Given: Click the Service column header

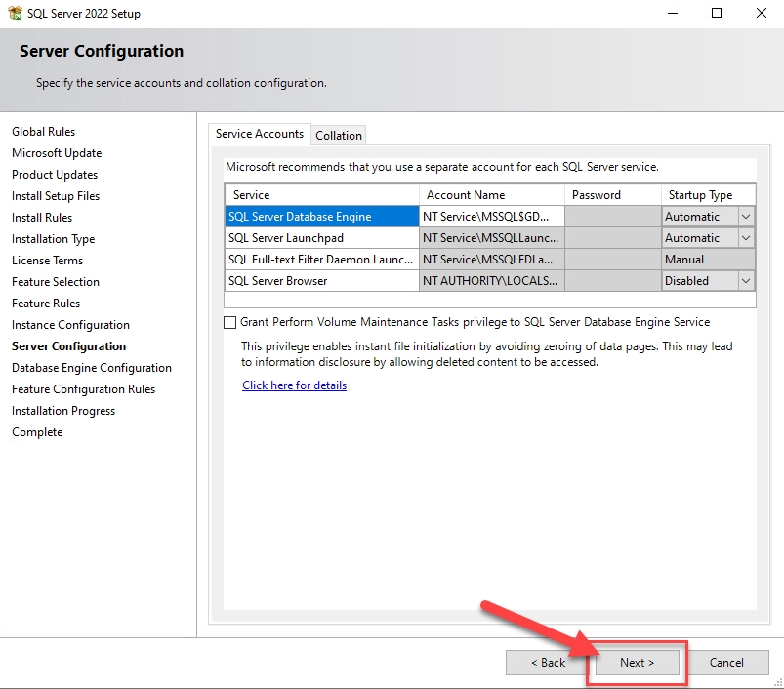Looking at the screenshot, I should click(322, 195).
